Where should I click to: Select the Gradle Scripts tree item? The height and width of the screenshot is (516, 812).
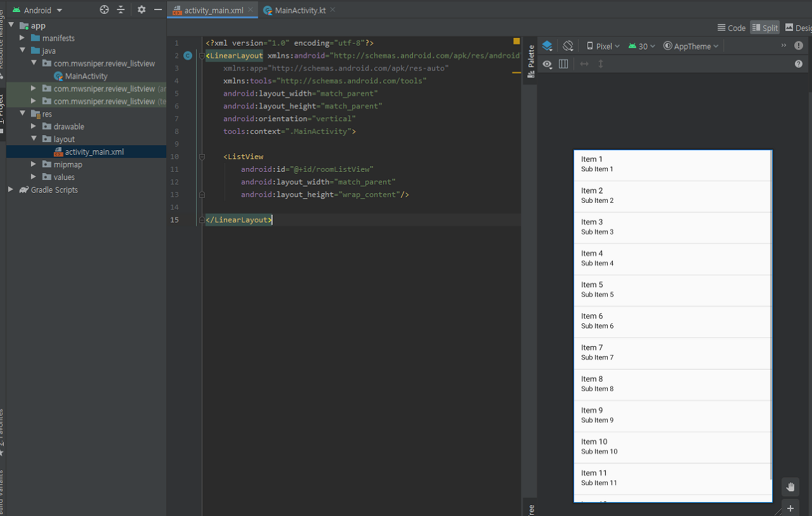click(55, 190)
